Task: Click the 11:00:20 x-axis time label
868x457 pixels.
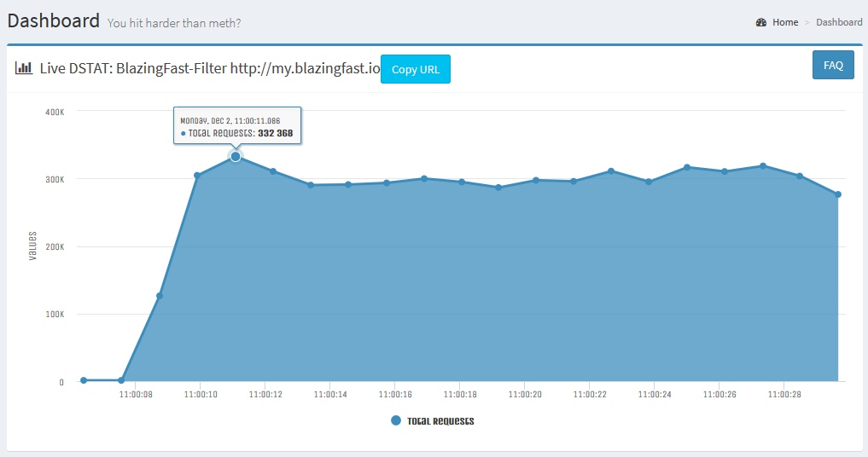Action: click(524, 395)
